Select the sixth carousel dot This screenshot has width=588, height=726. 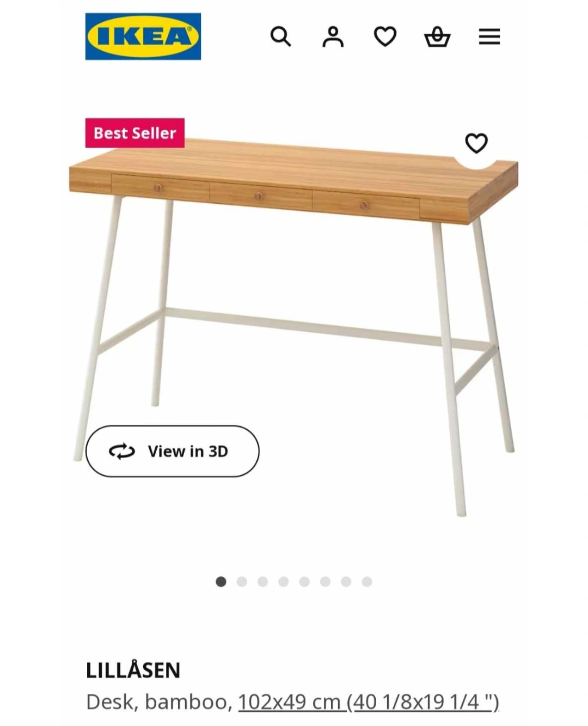[x=325, y=582]
